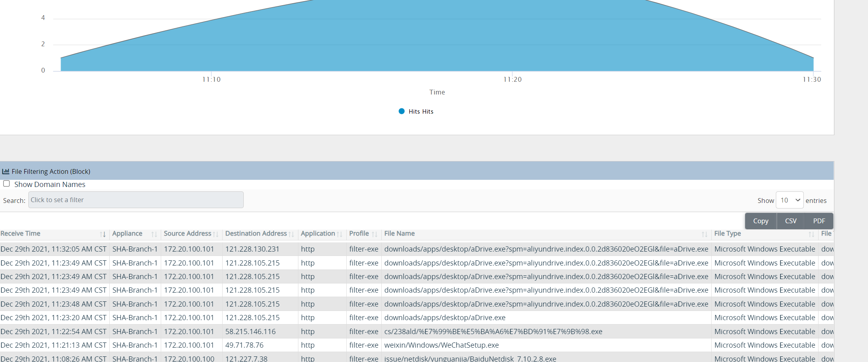
Task: Export the table as PDF
Action: tap(819, 221)
